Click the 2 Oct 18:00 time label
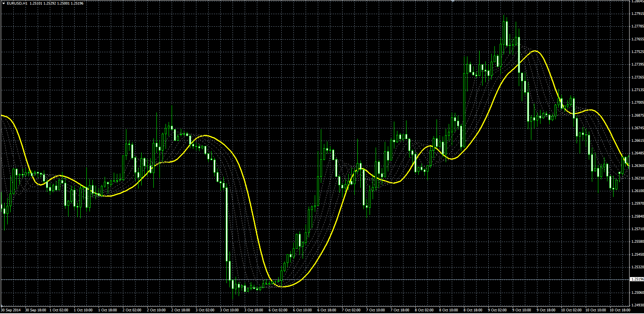The image size is (644, 314). coord(181,310)
